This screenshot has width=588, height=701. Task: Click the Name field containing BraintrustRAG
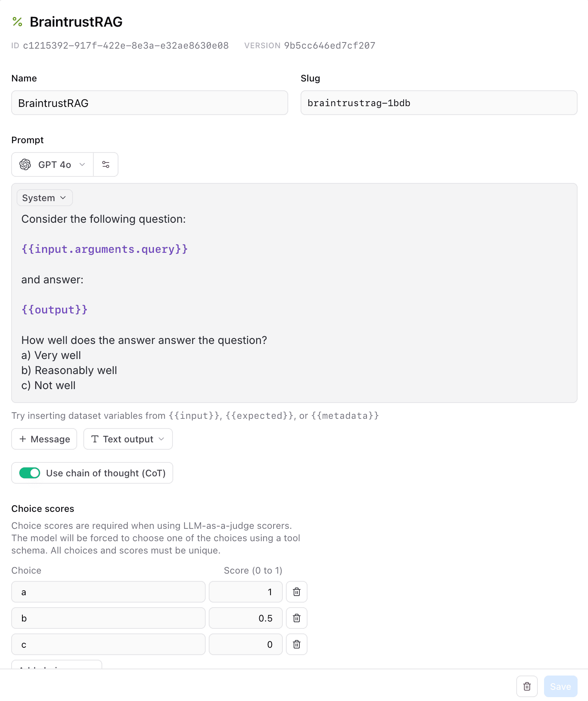click(x=150, y=103)
